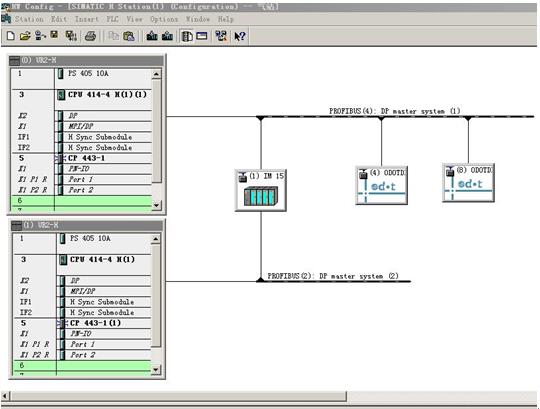Select the (8) ODOTD slave device icon
Viewport: 540px width, 409px height.
[468, 183]
